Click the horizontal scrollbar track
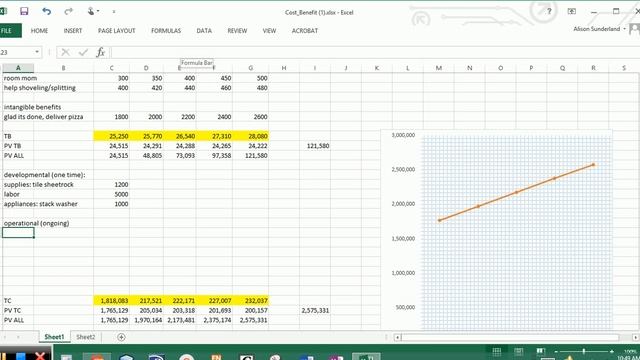This screenshot has width=640, height=360. pyautogui.click(x=510, y=337)
